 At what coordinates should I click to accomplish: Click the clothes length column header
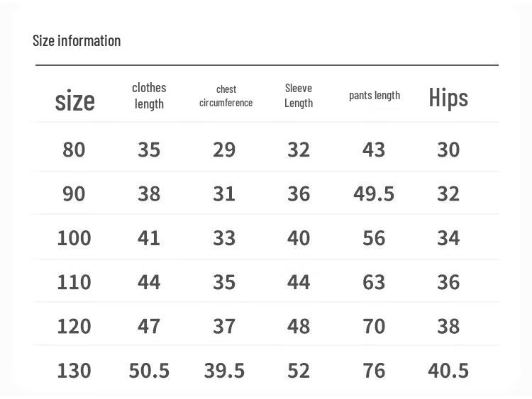click(149, 96)
